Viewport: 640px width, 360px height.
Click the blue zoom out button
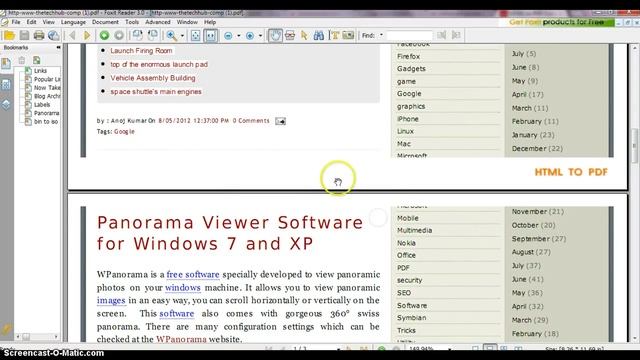click(x=228, y=36)
